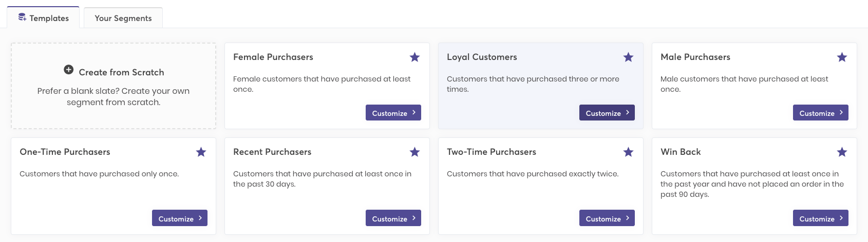Star the One-Time Purchasers template
868x242 pixels.
pyautogui.click(x=201, y=152)
